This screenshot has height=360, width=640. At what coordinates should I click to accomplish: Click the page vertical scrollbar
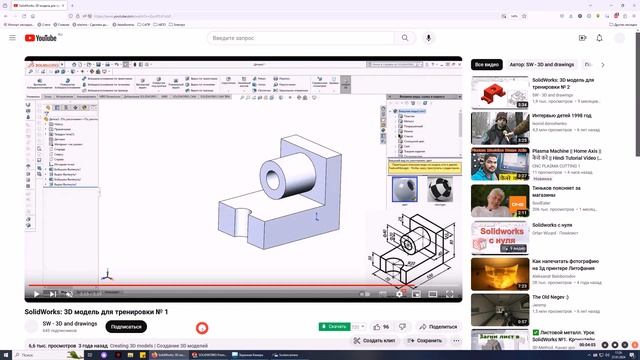tap(637, 94)
